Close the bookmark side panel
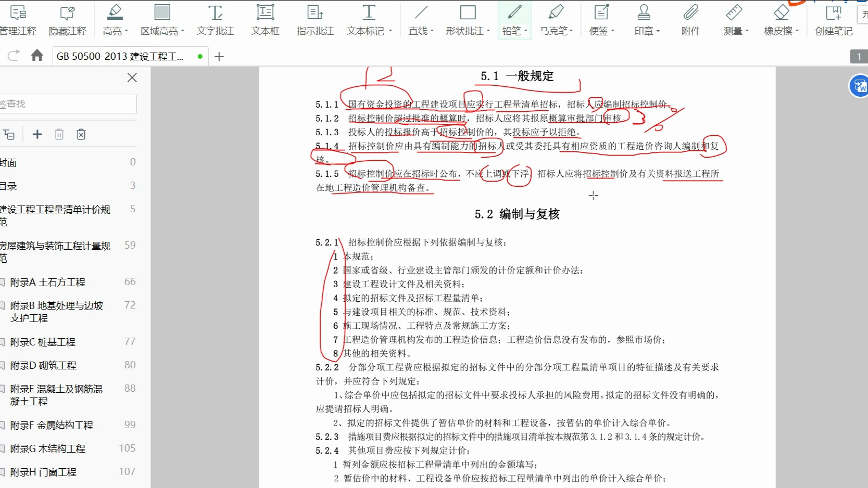 click(x=132, y=78)
